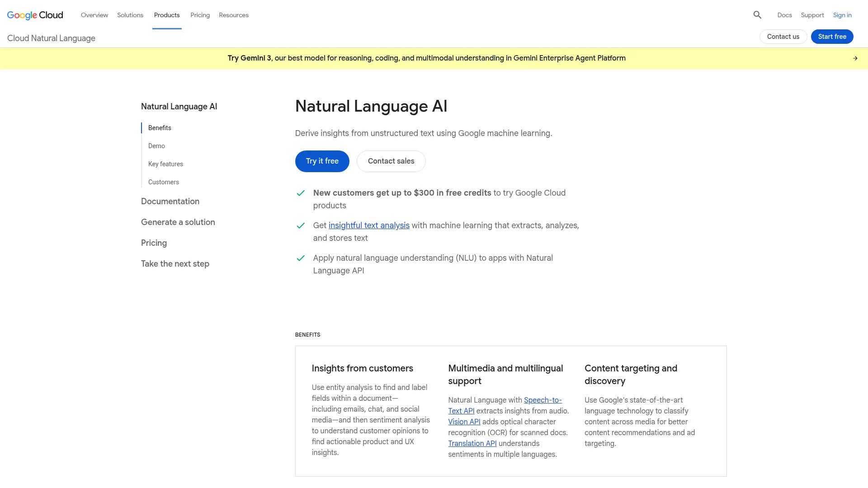The height and width of the screenshot is (488, 868).
Task: Open the Overview menu
Action: [x=94, y=15]
